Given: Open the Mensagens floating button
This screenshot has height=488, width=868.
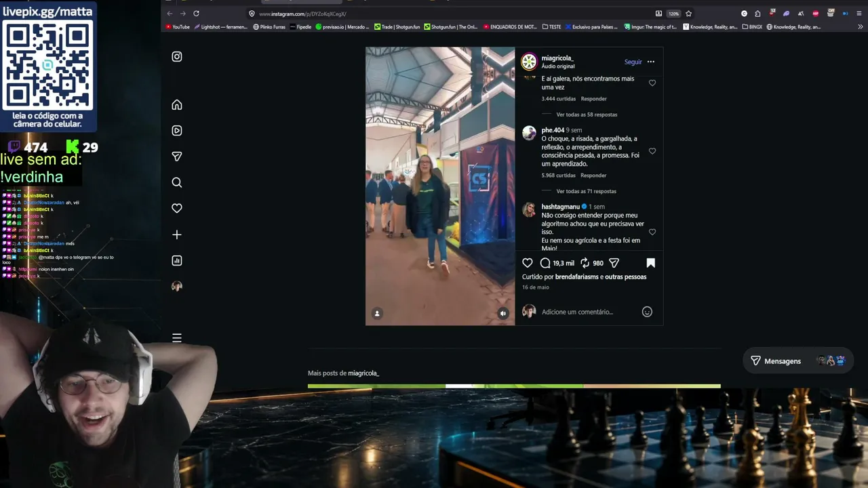Looking at the screenshot, I should [x=797, y=361].
